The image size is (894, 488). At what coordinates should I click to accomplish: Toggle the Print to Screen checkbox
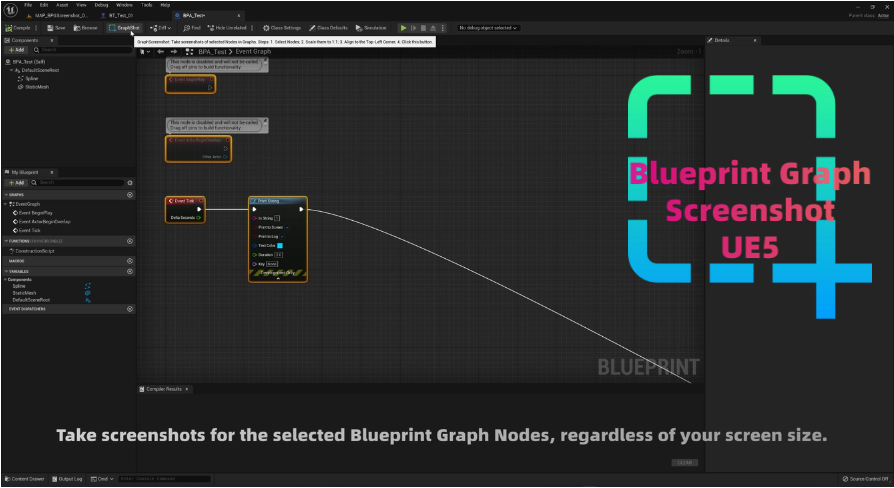[x=287, y=227]
